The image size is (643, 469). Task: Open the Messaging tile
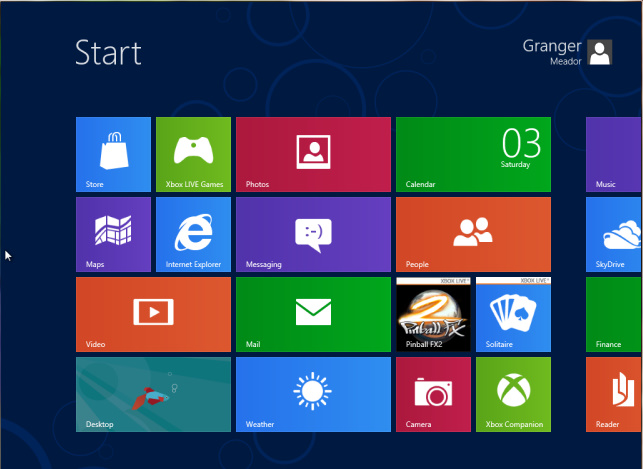(313, 234)
